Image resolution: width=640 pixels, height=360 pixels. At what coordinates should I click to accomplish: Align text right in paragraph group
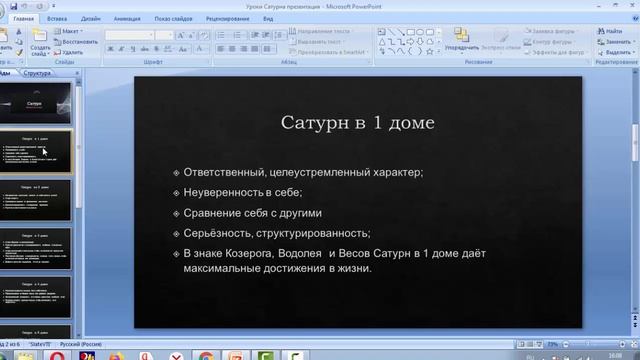pos(244,49)
